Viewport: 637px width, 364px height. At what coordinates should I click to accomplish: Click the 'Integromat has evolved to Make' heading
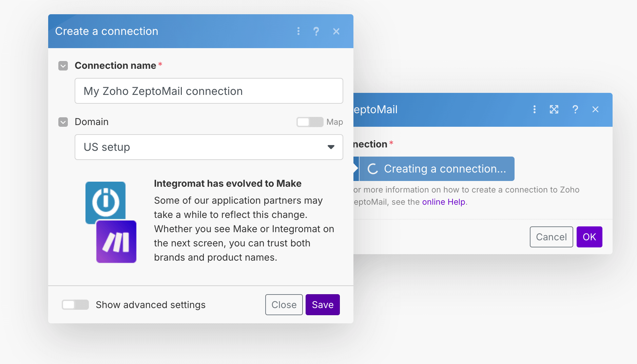[228, 183]
